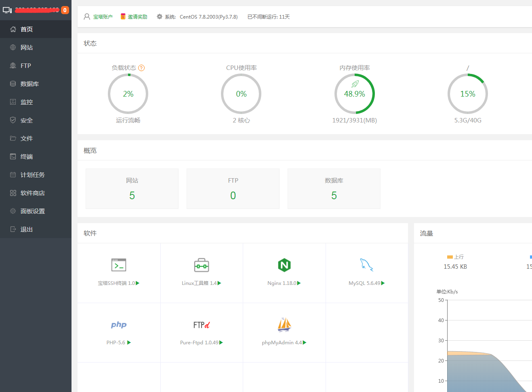
Task: Click the 已不间断运行: 11天 uptime text
Action: tap(269, 17)
